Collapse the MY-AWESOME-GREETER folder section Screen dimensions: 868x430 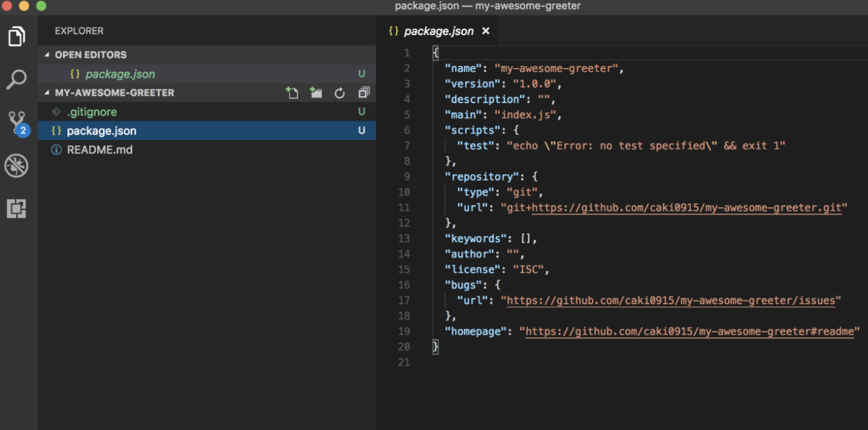pos(47,93)
